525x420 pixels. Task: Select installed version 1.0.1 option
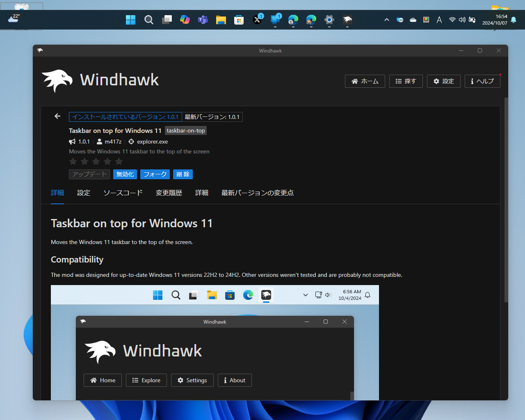point(126,117)
